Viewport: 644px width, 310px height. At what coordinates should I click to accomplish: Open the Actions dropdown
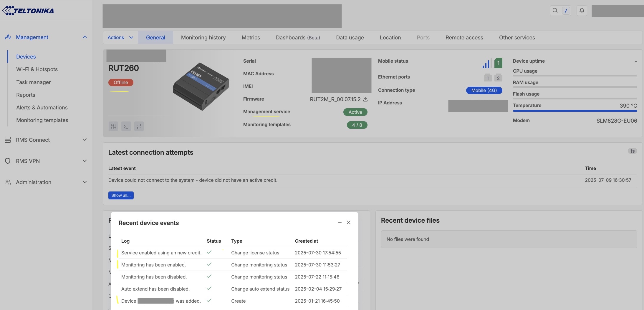click(120, 37)
